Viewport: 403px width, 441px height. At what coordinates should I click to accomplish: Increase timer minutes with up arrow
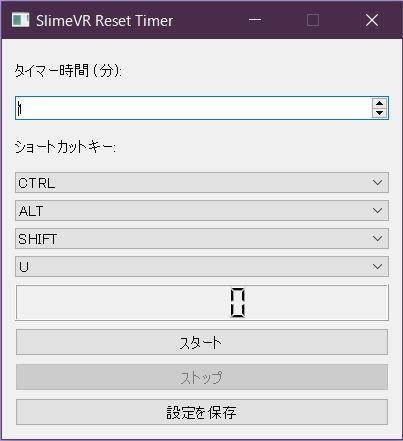click(379, 103)
